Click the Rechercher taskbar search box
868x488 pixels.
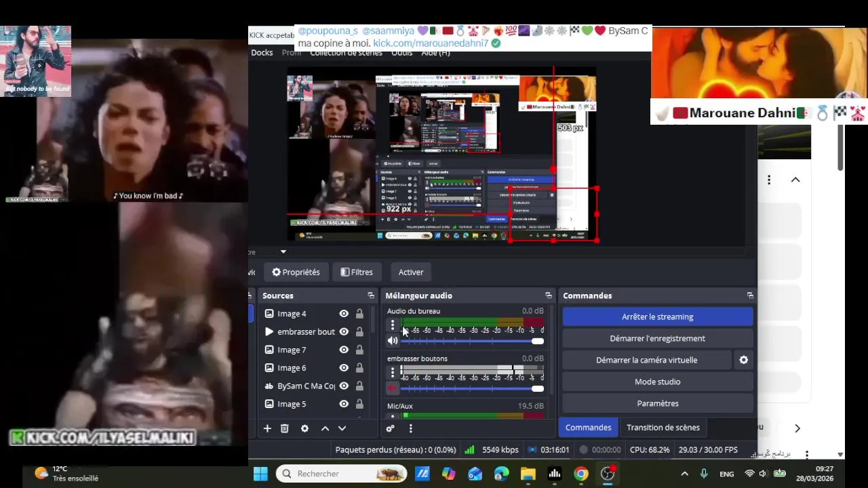coord(342,474)
